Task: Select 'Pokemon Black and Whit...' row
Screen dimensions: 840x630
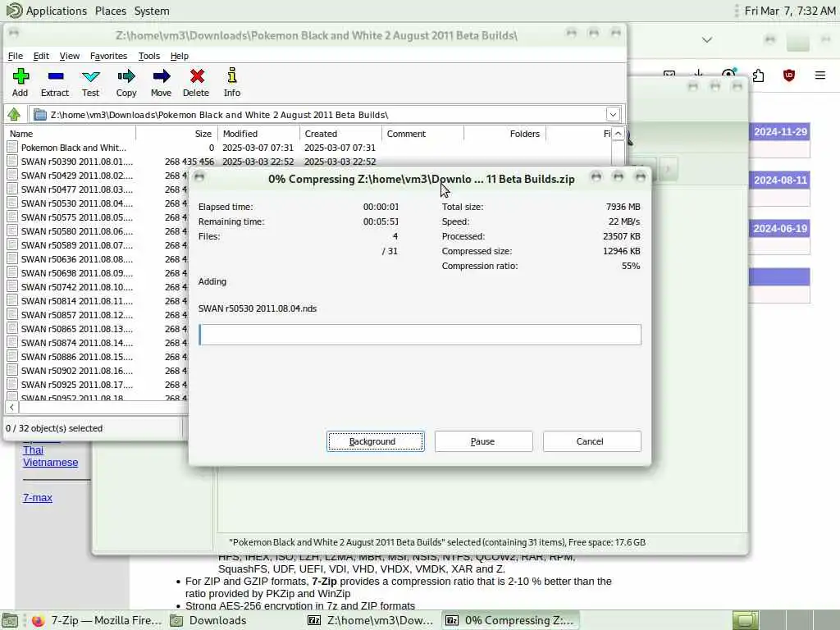Action: coord(73,148)
